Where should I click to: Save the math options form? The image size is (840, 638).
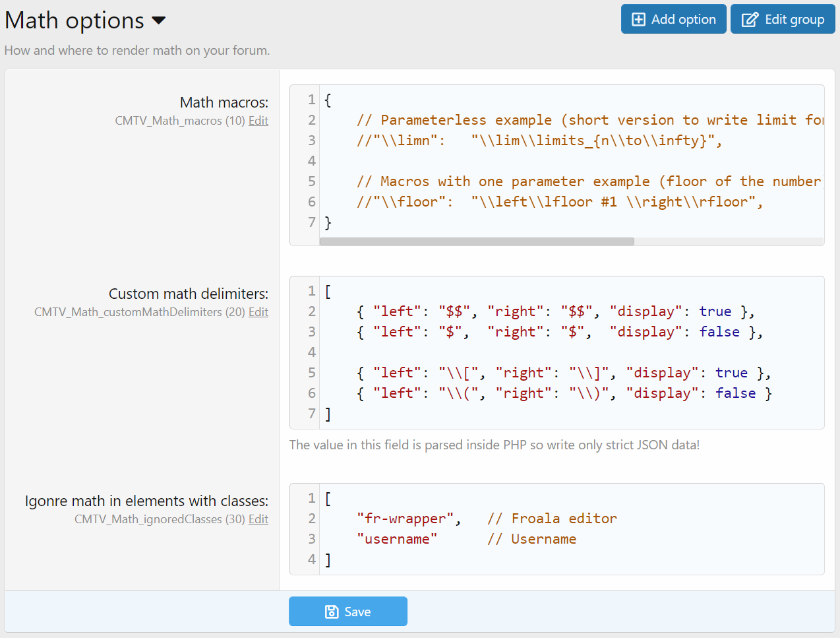click(x=347, y=612)
